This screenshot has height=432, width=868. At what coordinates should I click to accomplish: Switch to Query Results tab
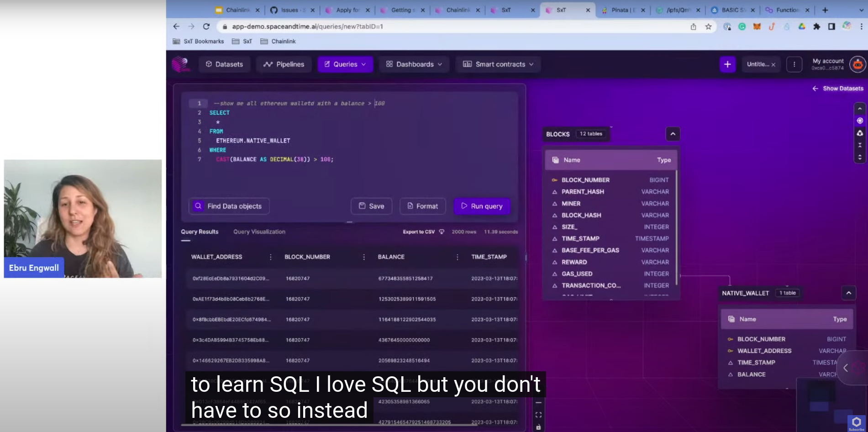pyautogui.click(x=200, y=232)
